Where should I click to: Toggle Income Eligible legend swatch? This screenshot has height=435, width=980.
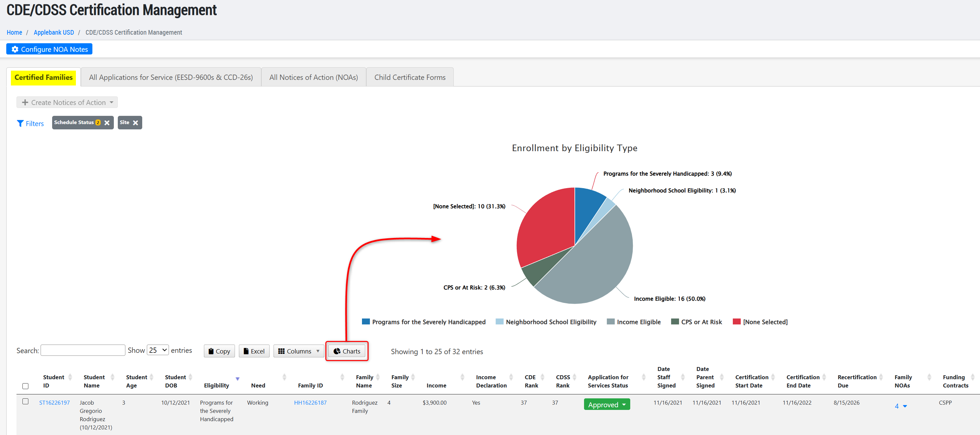tap(610, 321)
